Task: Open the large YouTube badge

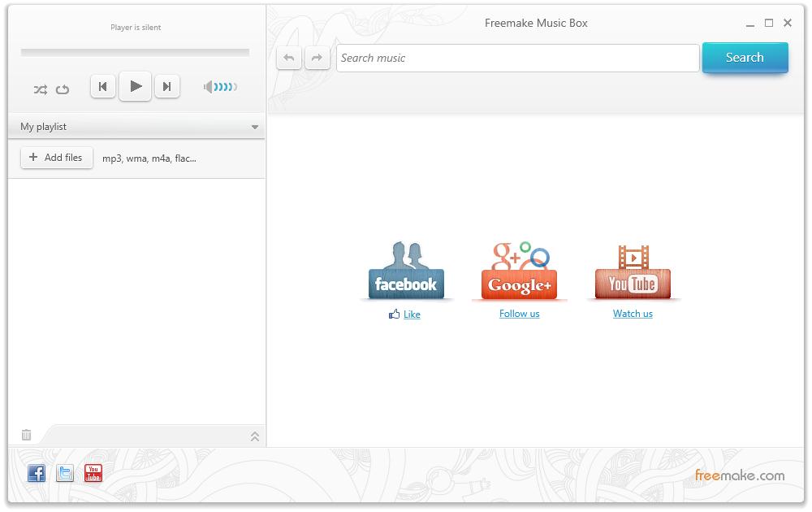Action: pos(633,271)
